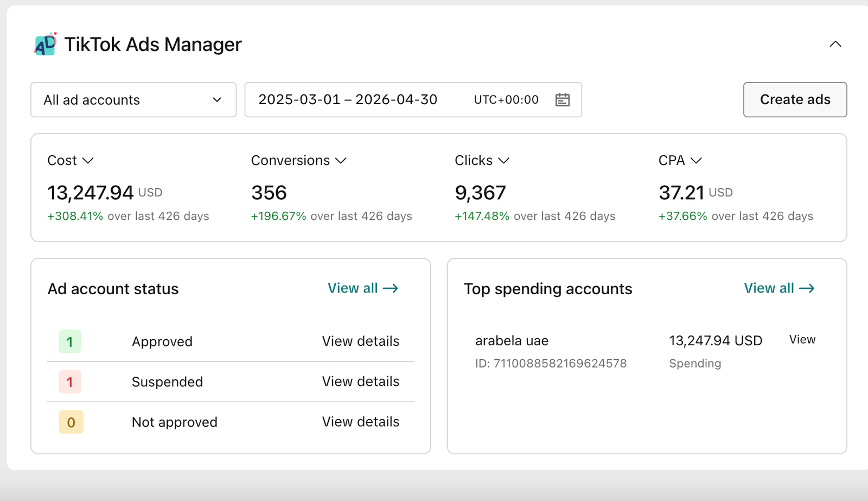Click the 13,247.94 USD spending amount
868x501 pixels.
[716, 341]
